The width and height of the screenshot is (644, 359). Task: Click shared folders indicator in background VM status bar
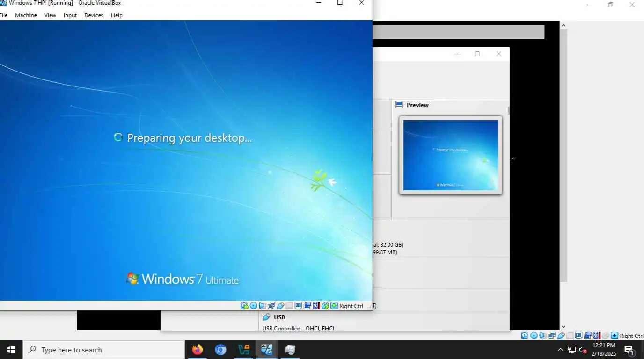570,336
